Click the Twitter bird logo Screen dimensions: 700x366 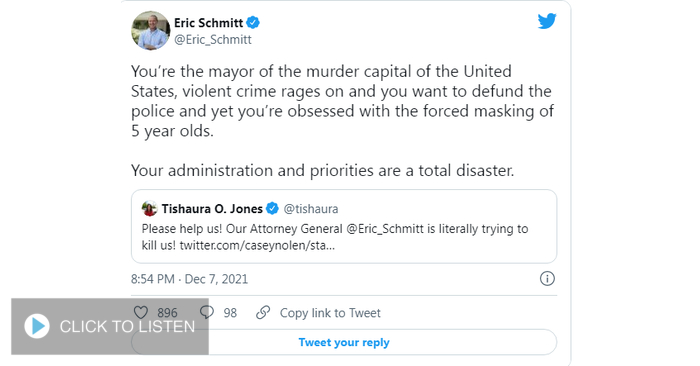point(547,21)
